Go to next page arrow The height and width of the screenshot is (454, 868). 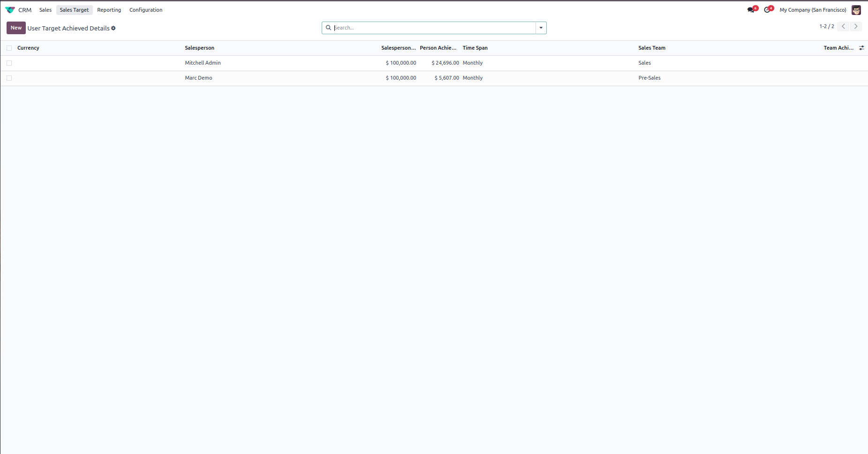point(856,26)
